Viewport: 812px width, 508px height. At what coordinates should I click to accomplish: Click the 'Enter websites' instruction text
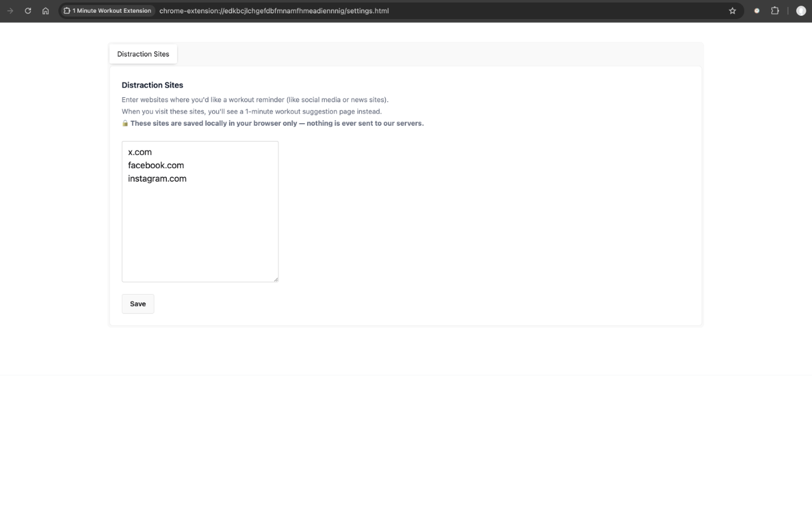point(254,100)
